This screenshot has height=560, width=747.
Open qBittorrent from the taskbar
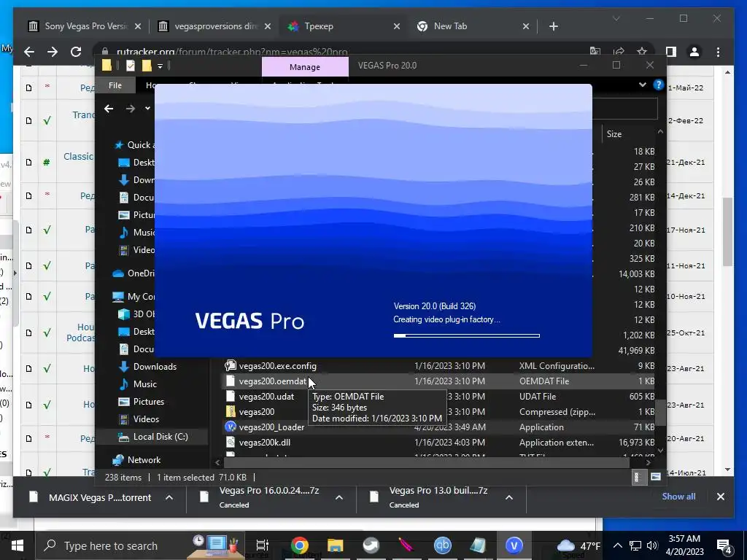[x=442, y=545]
